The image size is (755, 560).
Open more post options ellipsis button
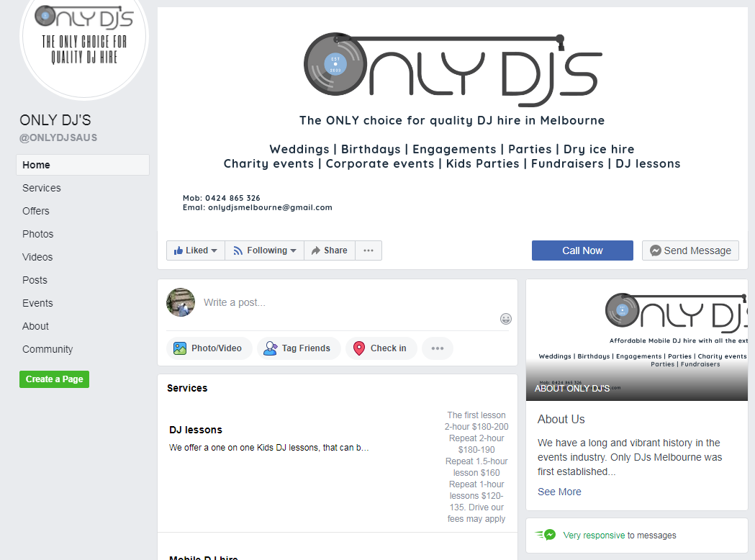click(437, 348)
